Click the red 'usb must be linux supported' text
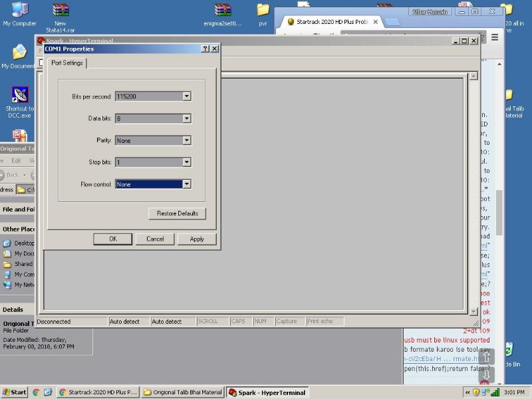 (447, 340)
